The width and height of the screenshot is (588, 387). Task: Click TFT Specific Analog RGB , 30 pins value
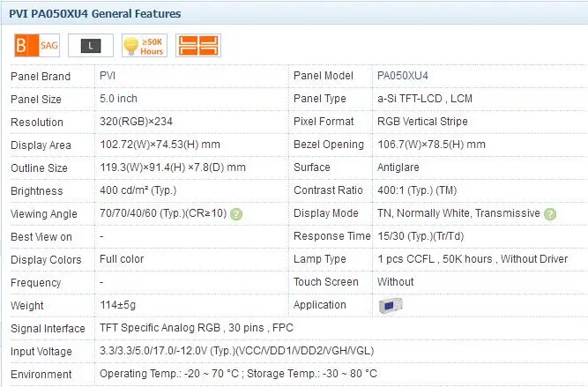point(197,328)
